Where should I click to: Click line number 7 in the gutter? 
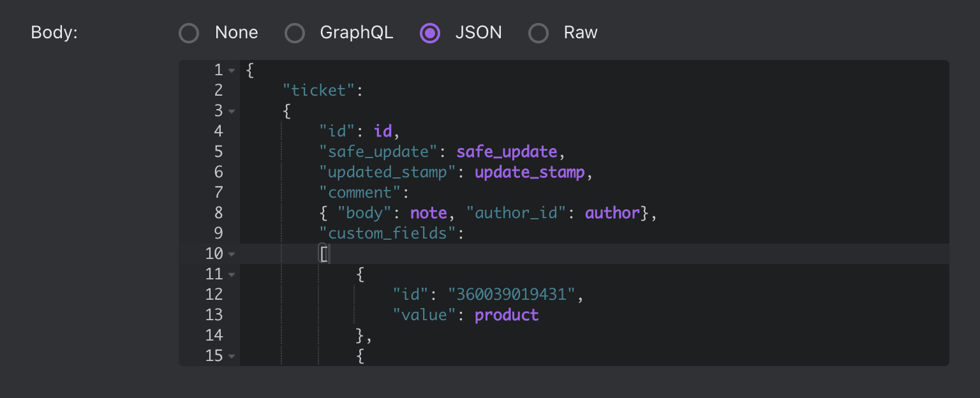(218, 193)
